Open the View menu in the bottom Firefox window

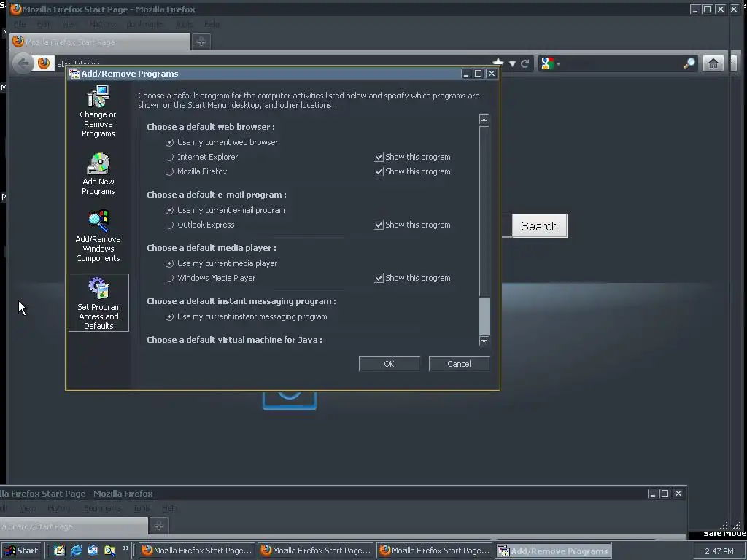point(28,508)
